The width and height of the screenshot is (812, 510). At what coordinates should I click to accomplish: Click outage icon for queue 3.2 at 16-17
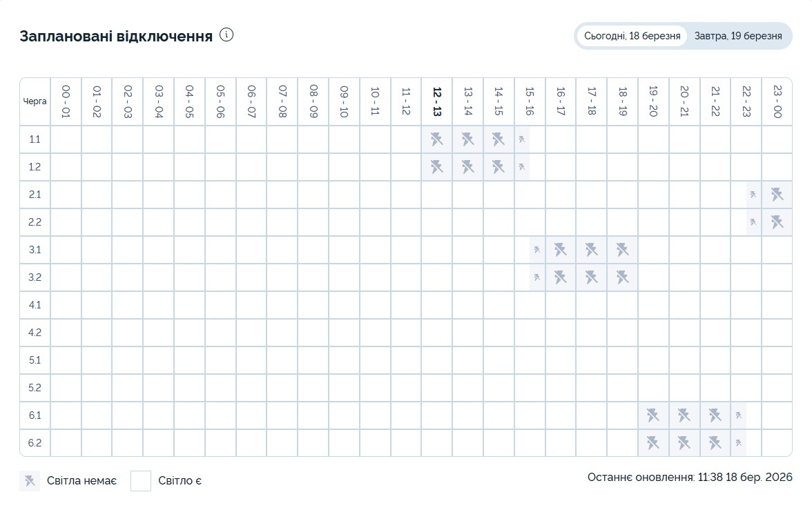(x=560, y=277)
